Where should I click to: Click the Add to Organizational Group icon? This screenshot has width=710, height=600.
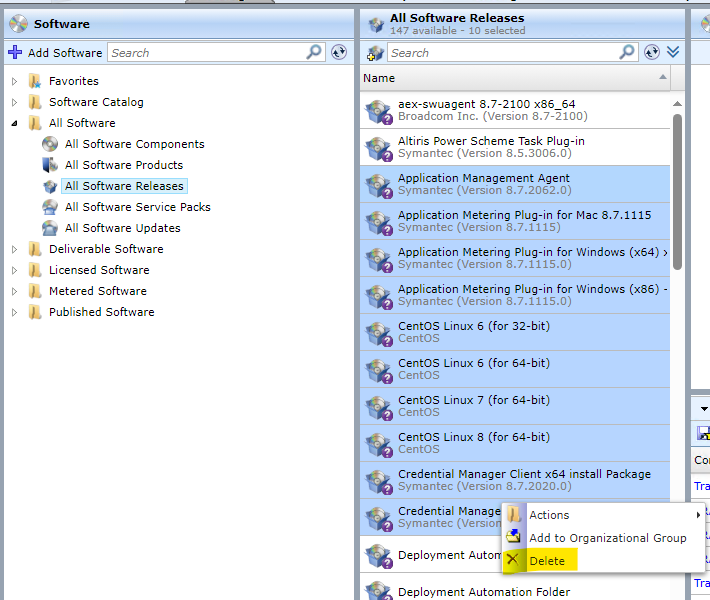[x=513, y=537]
